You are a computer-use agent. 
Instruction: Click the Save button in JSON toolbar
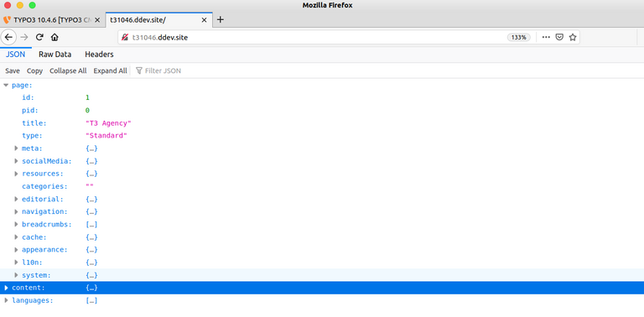point(13,70)
